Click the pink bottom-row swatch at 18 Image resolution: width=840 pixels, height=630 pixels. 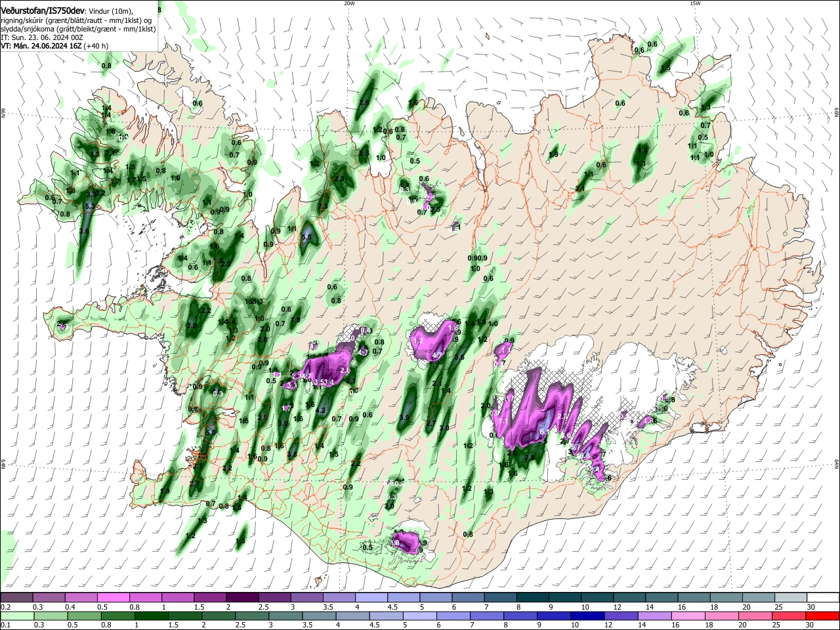pyautogui.click(x=723, y=616)
